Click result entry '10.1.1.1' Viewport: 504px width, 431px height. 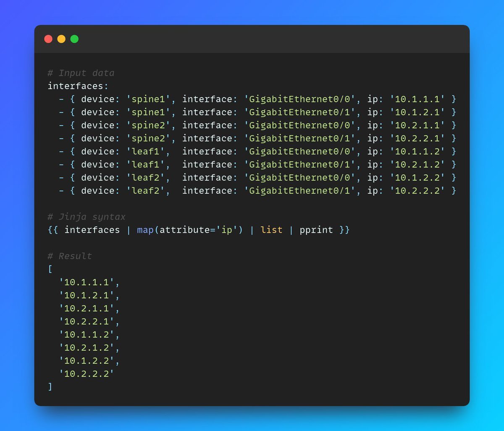pos(87,282)
